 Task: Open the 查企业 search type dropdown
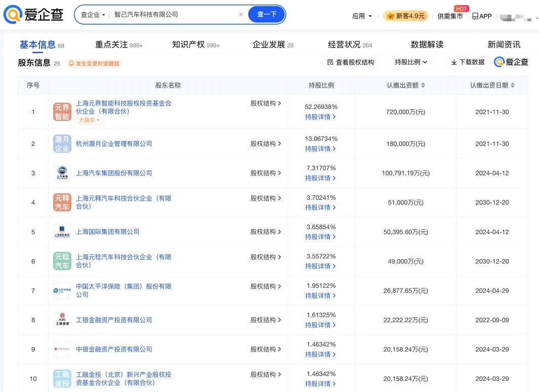click(x=93, y=15)
